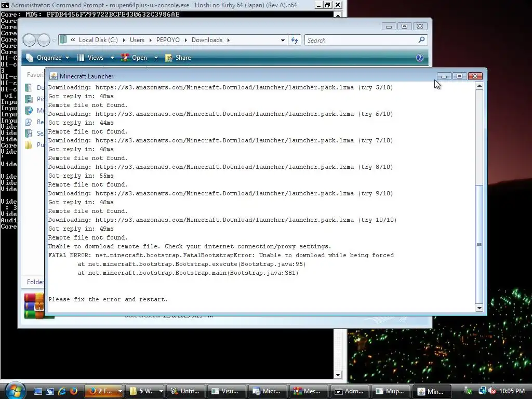Screen dimensions: 532x399
Task: Close the Minecraft Launcher window
Action: (x=475, y=76)
